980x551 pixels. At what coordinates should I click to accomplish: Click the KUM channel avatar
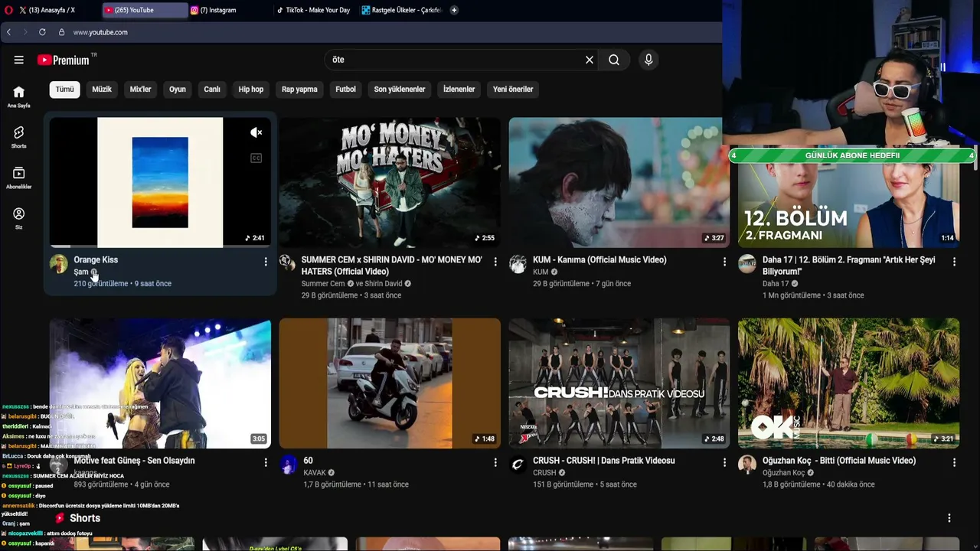[x=518, y=264]
